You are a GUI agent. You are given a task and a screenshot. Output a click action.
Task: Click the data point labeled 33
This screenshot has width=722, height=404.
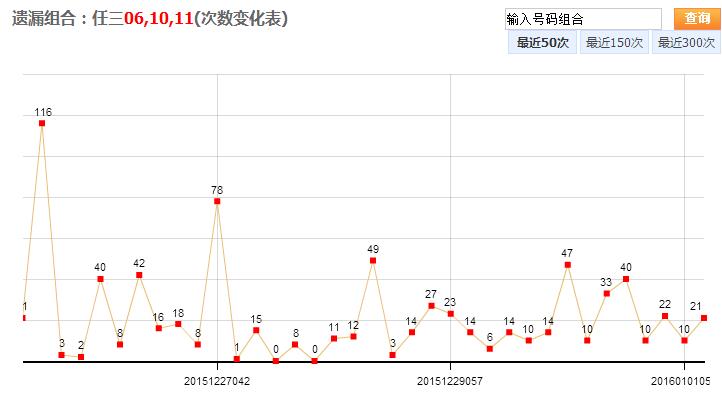click(x=606, y=293)
